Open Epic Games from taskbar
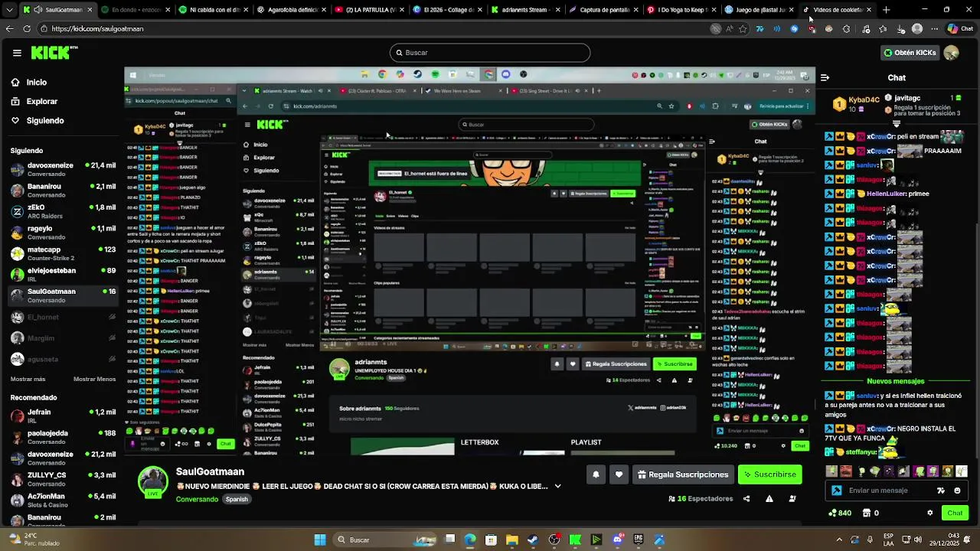The width and height of the screenshot is (980, 551). click(639, 540)
